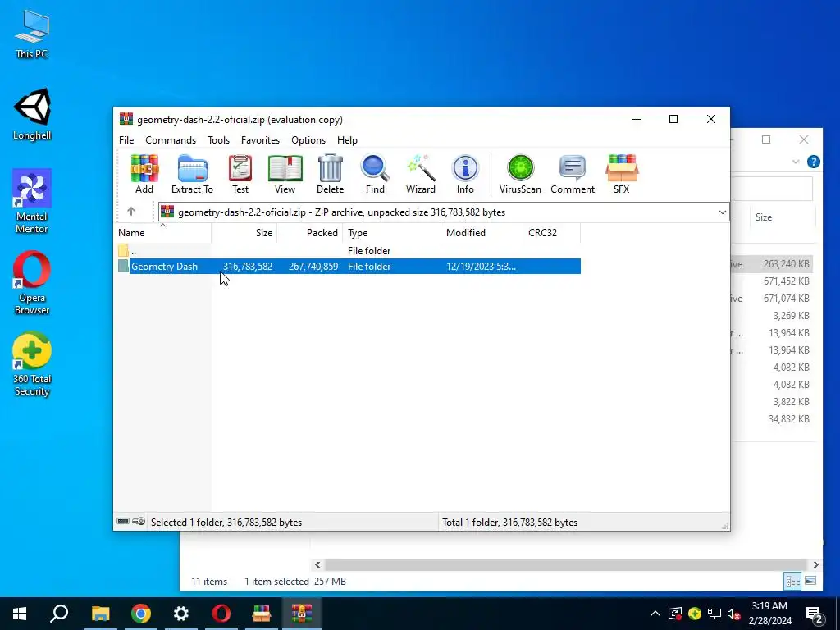Screen dimensions: 840x630
Task: Click the drive icon in WinRAR status bar
Action: (123, 521)
